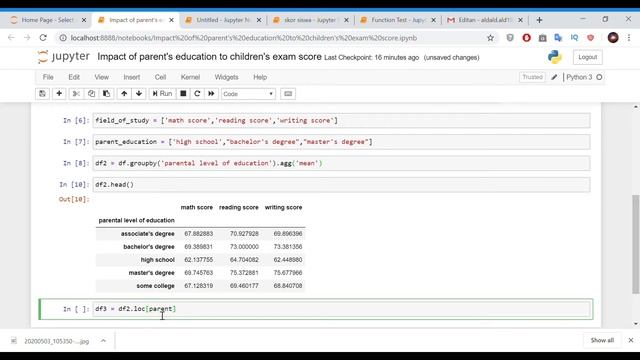The width and height of the screenshot is (640, 360).
Task: Click the notebook title to rename
Action: (x=209, y=57)
